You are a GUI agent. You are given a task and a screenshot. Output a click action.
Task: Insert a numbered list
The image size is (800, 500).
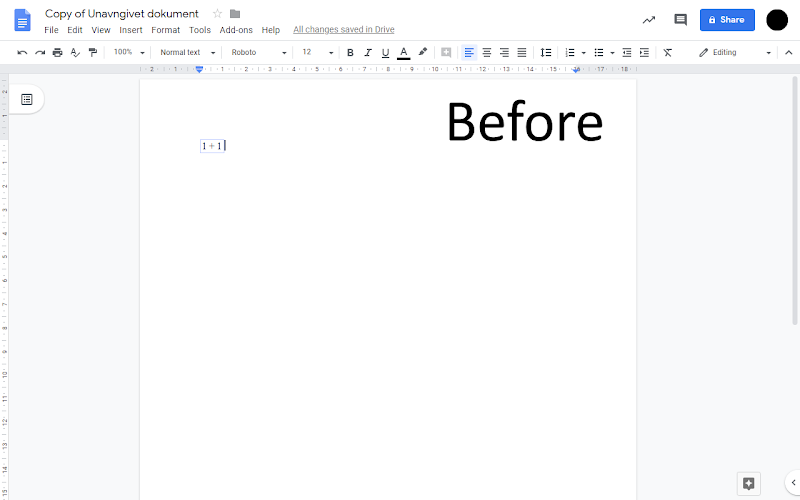click(x=570, y=53)
